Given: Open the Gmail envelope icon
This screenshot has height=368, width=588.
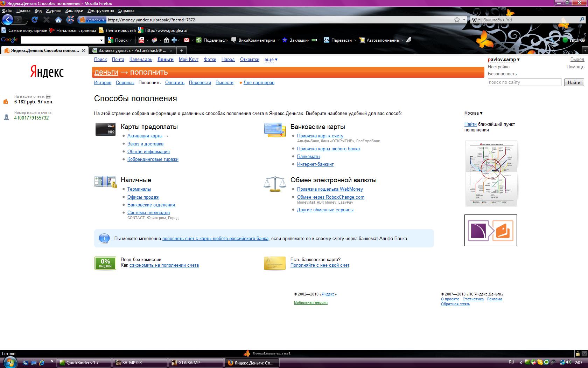Looking at the screenshot, I should point(187,40).
